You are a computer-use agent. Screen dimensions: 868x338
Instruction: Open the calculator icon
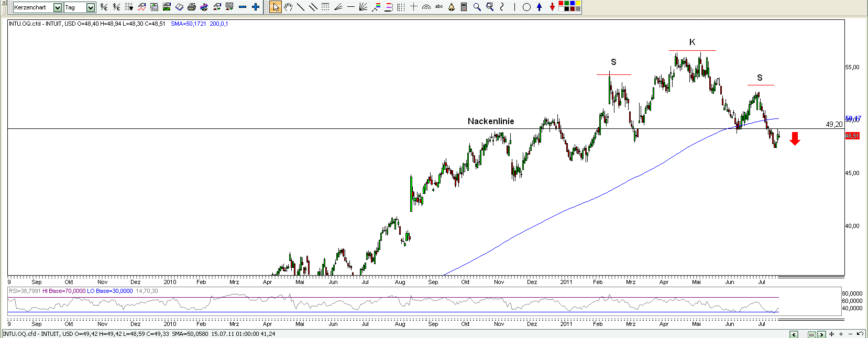(464, 7)
